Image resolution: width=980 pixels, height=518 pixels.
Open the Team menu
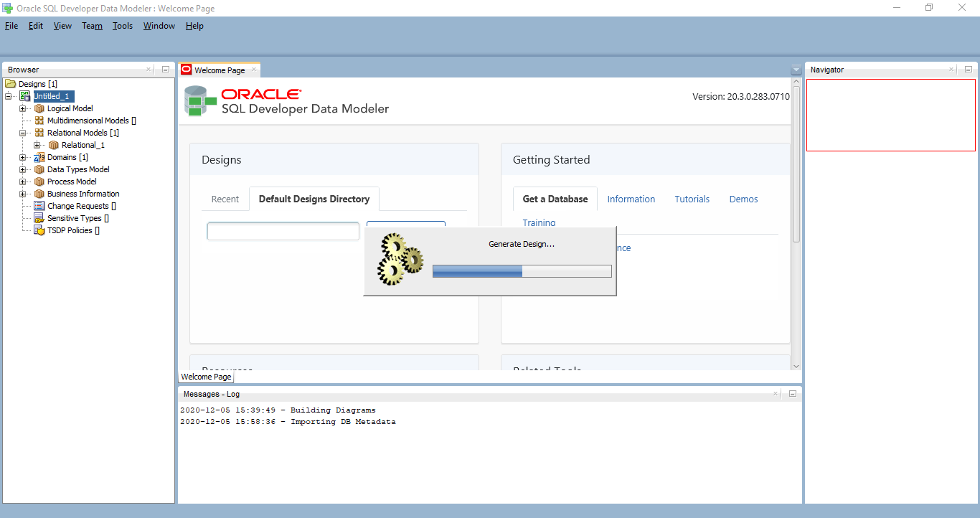92,26
